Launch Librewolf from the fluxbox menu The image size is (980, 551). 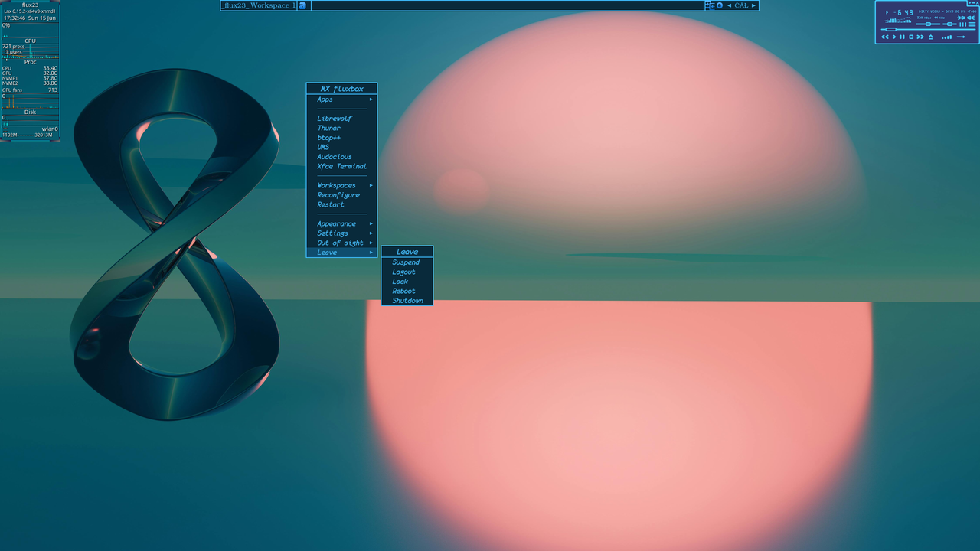[341, 119]
